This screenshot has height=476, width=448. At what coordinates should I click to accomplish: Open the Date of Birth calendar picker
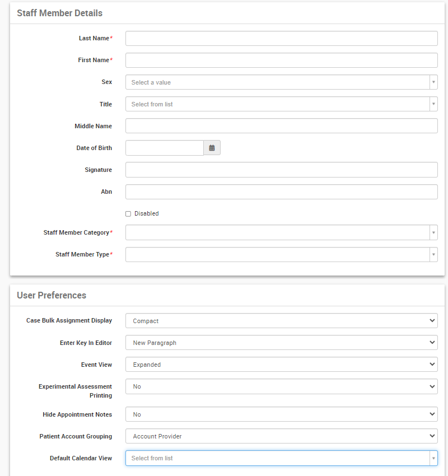[212, 148]
